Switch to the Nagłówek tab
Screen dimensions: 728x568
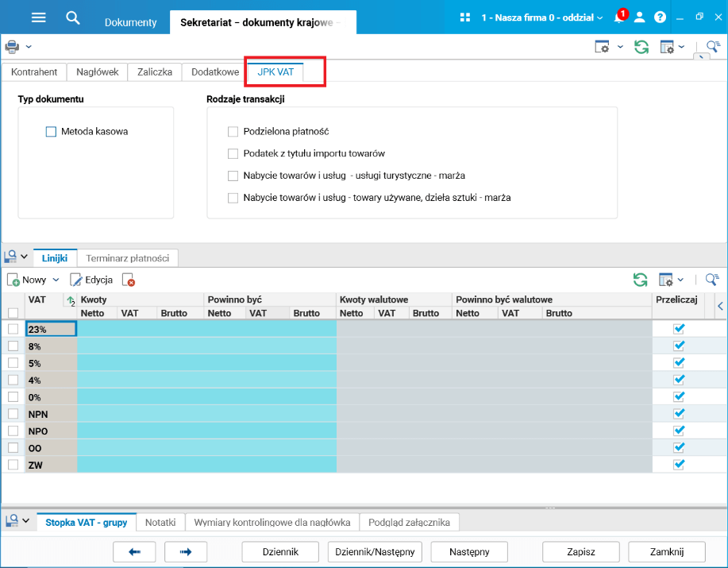(x=98, y=72)
